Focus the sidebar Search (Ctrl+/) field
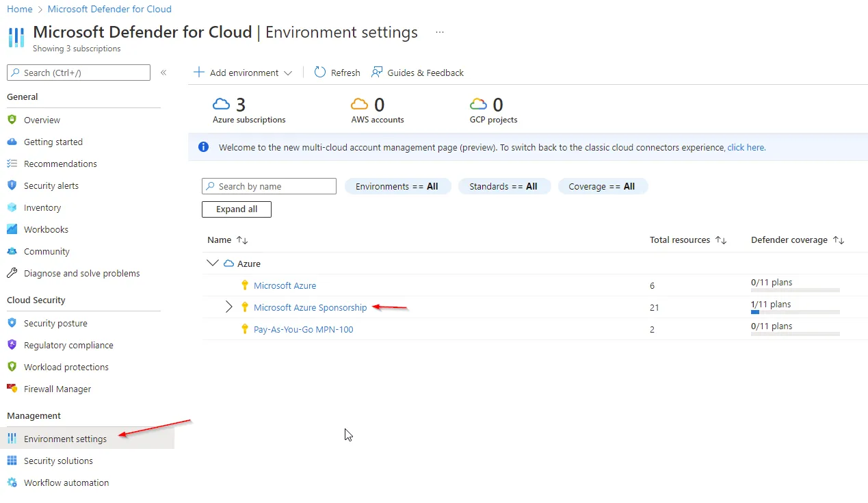 click(x=79, y=73)
